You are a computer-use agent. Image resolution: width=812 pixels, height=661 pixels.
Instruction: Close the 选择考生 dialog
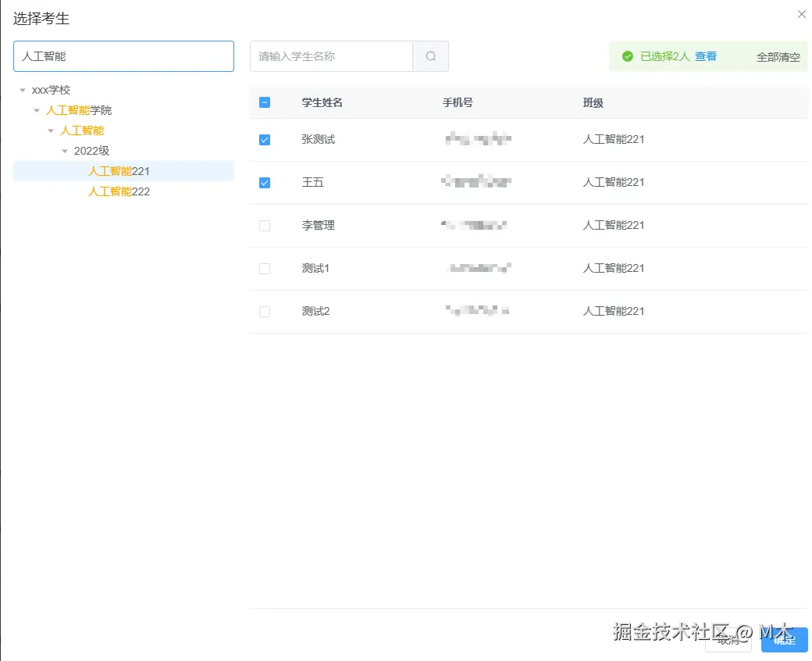801,14
